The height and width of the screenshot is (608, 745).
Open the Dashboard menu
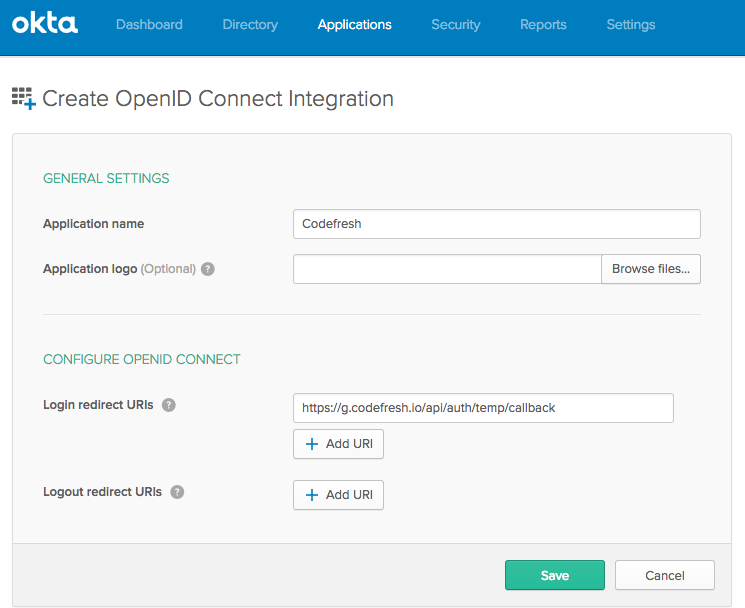click(149, 25)
